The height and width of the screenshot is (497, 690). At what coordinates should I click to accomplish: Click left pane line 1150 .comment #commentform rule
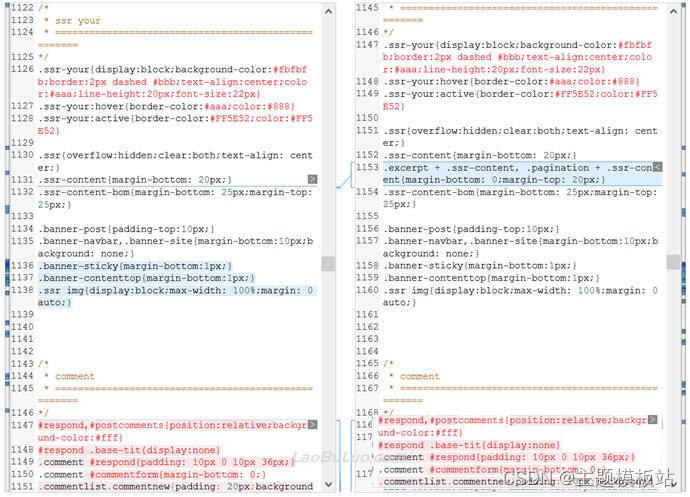152,474
